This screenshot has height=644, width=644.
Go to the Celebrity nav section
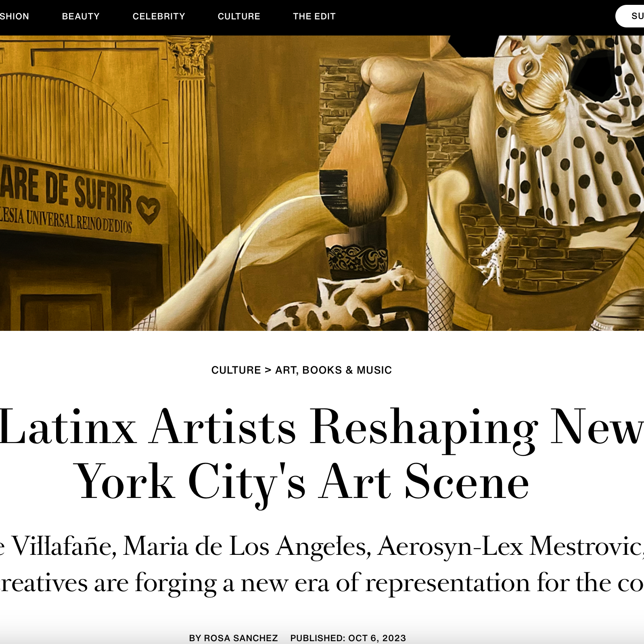159,17
